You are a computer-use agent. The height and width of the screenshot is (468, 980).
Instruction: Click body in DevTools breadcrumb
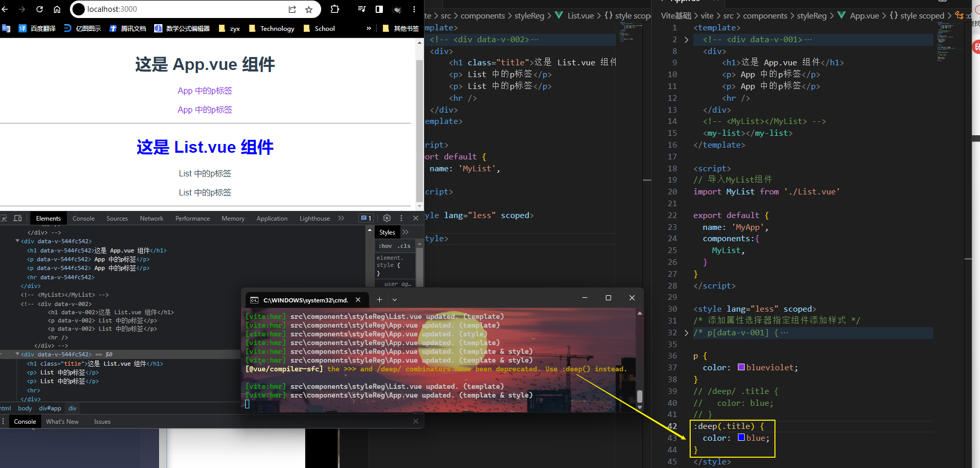point(25,408)
